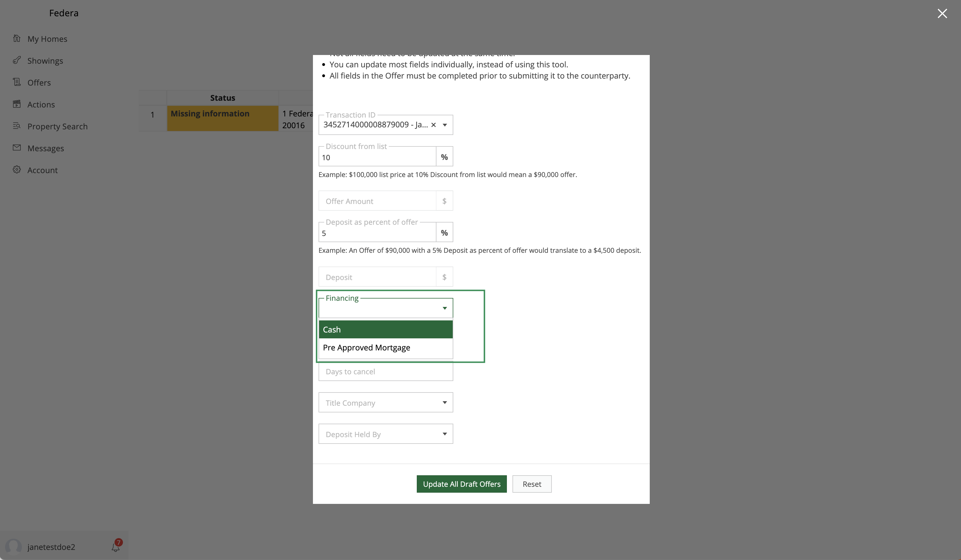Click Update All Draft Offers button

pos(461,484)
